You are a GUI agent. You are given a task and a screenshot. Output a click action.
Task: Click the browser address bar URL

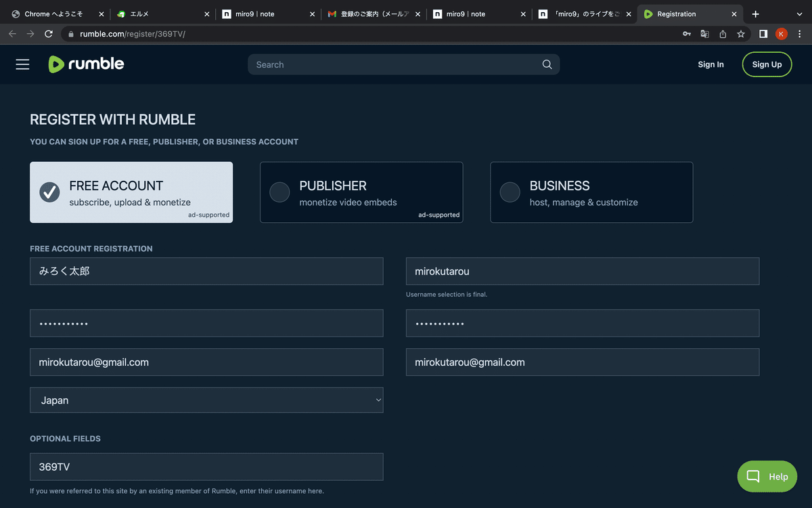[x=133, y=34]
